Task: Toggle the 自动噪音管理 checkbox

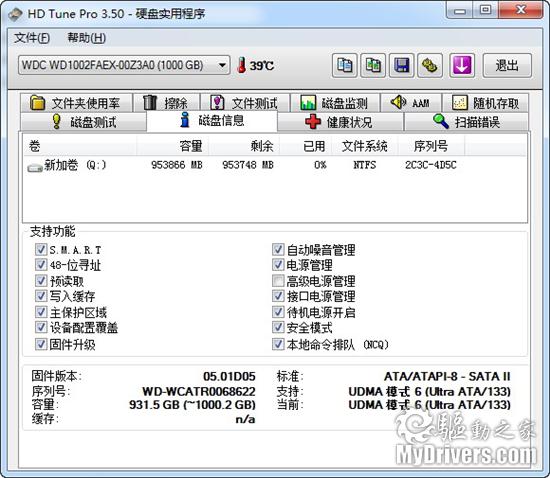Action: pos(278,249)
